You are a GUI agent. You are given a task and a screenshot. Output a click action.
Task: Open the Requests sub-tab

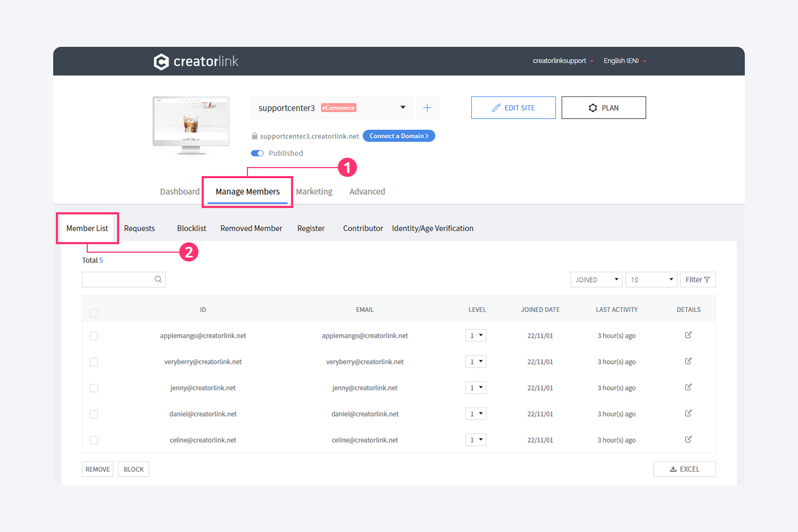[x=139, y=228]
